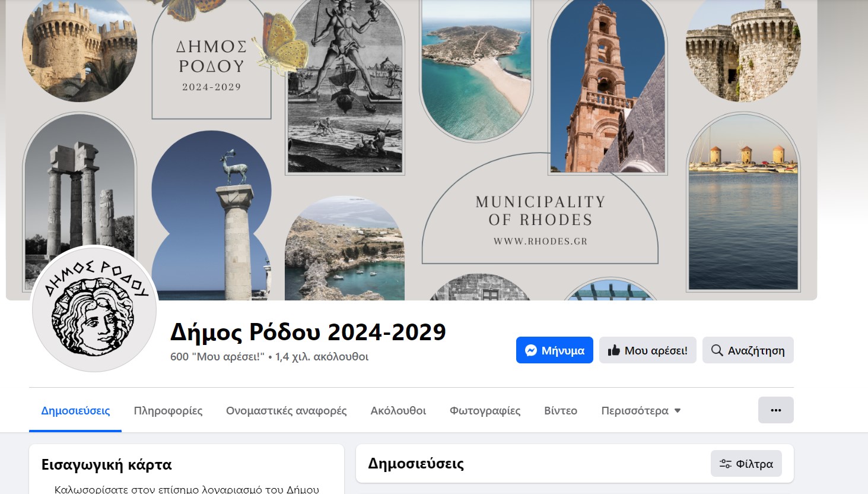Switch to the Πληροφορίες tab
The width and height of the screenshot is (868, 494).
(168, 411)
